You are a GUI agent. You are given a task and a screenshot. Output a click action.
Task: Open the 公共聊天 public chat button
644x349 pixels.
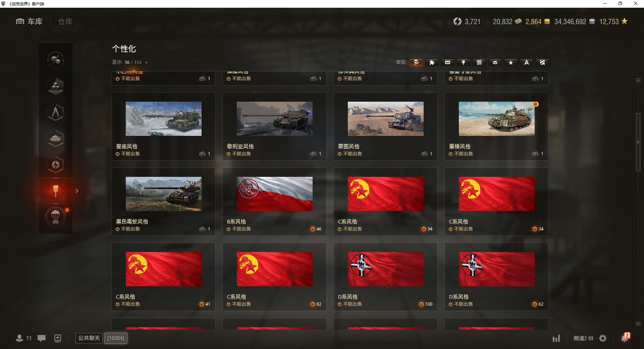click(x=89, y=338)
